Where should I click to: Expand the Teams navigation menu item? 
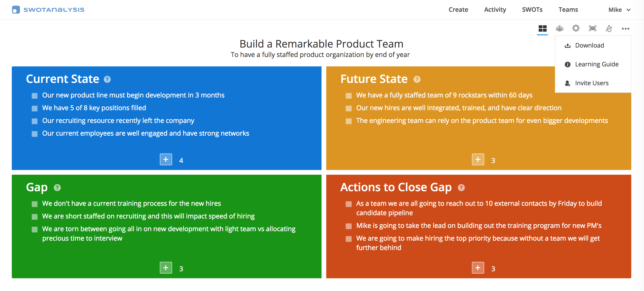tap(568, 9)
